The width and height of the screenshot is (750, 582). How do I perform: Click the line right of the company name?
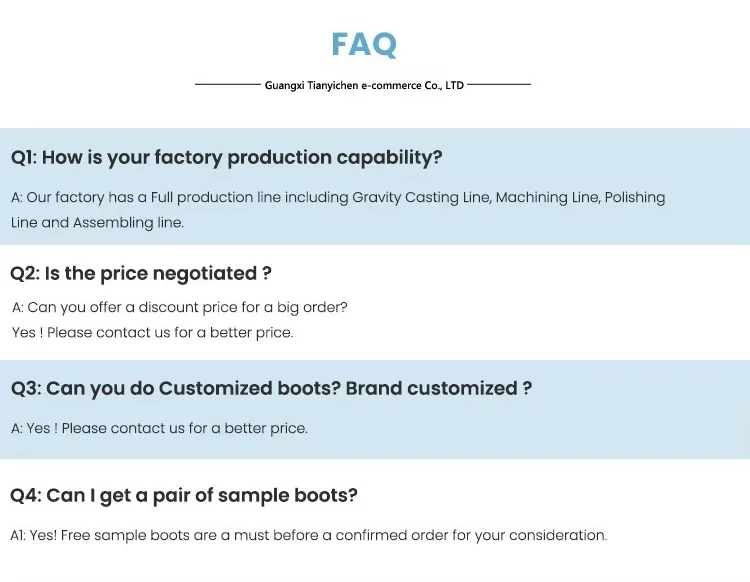pyautogui.click(x=499, y=86)
